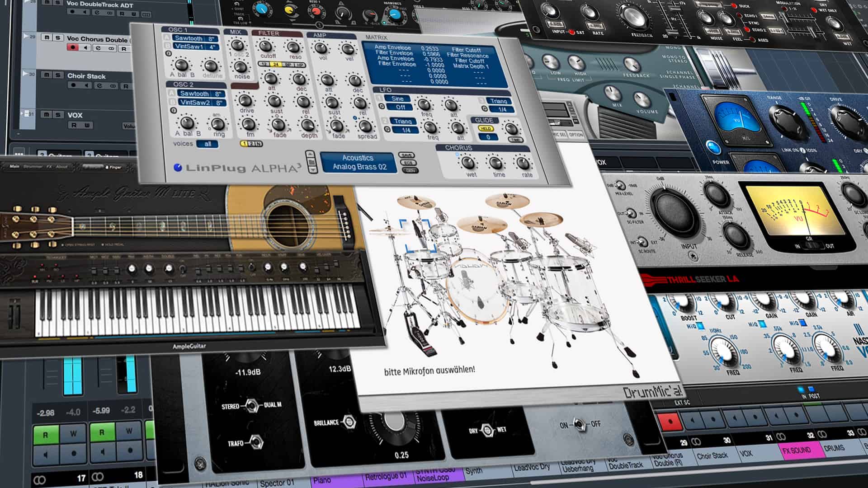Image resolution: width=868 pixels, height=488 pixels.
Task: Click the LinPlug blue logo knob
Action: click(x=178, y=167)
